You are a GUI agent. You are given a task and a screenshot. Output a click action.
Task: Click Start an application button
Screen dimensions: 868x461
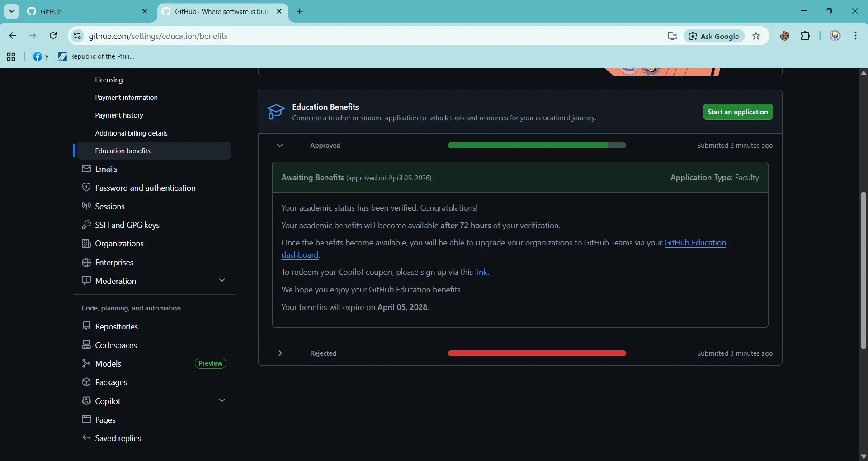click(x=737, y=112)
